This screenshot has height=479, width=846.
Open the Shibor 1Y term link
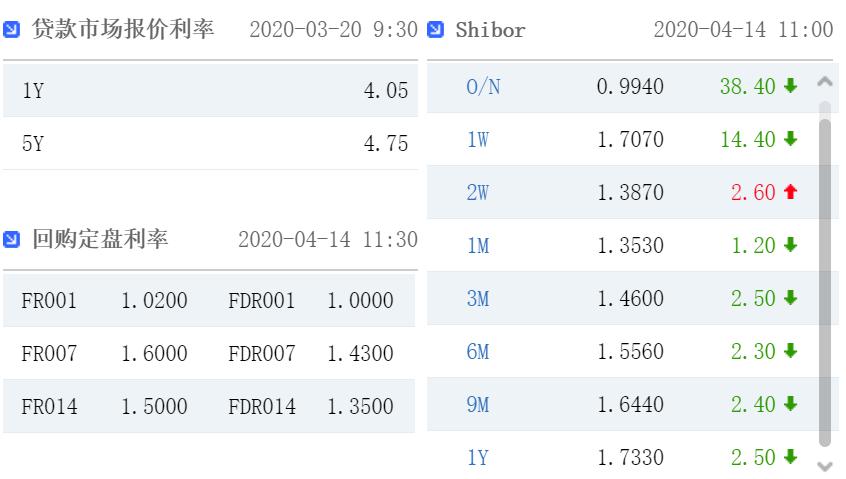[x=478, y=458]
